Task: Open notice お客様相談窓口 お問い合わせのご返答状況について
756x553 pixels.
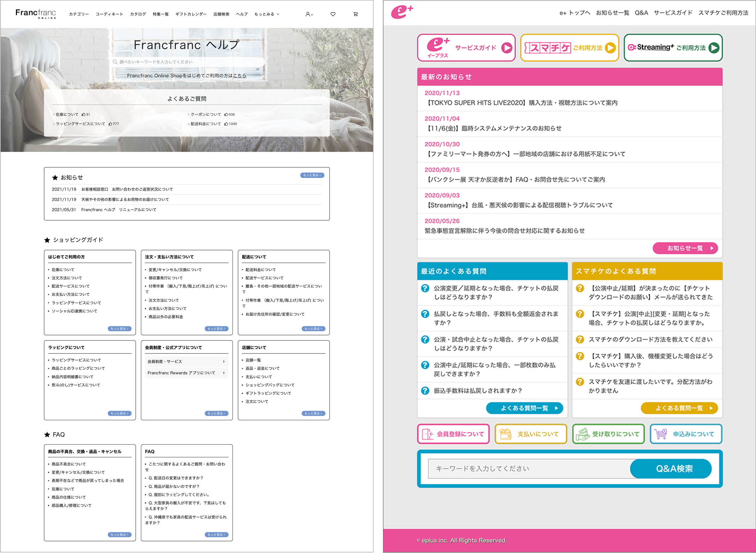Action: [x=127, y=189]
